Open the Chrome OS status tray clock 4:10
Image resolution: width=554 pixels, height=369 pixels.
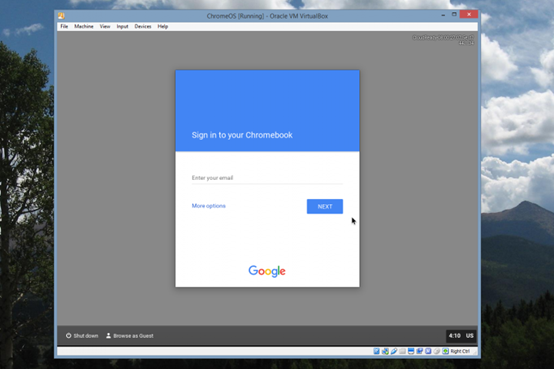click(x=455, y=336)
